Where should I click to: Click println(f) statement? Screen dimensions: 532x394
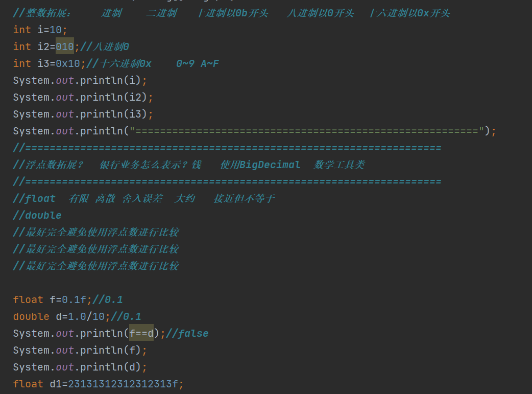[x=80, y=350]
